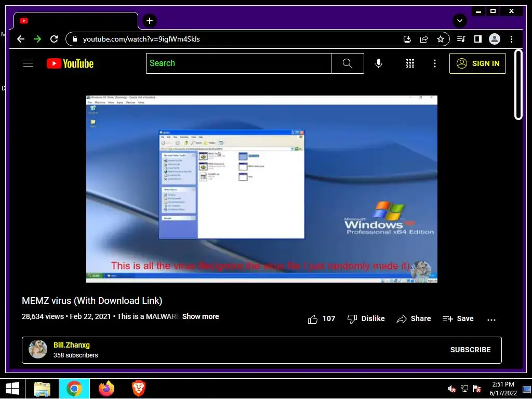Open Chrome profile avatar menu
This screenshot has width=532, height=399.
495,39
